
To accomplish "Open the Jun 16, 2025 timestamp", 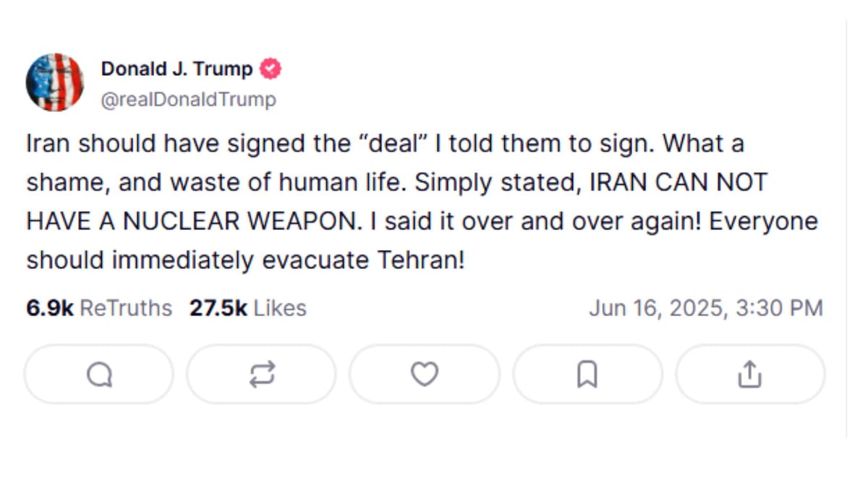I will tap(705, 308).
